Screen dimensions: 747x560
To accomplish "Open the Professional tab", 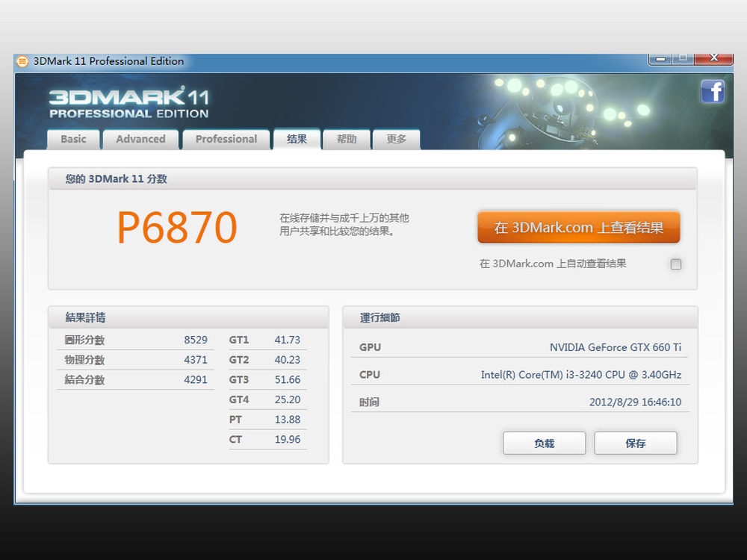I will 226,139.
